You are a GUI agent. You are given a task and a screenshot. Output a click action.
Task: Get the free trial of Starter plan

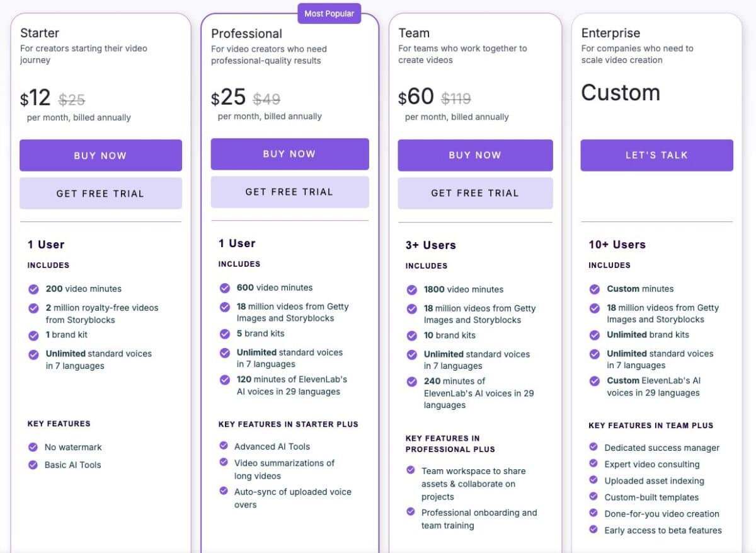point(101,194)
